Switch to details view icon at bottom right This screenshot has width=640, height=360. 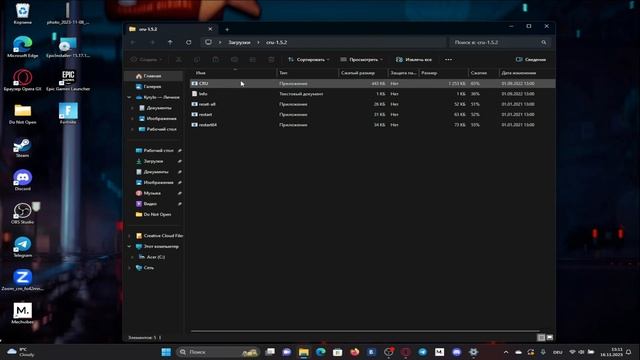[x=541, y=338]
